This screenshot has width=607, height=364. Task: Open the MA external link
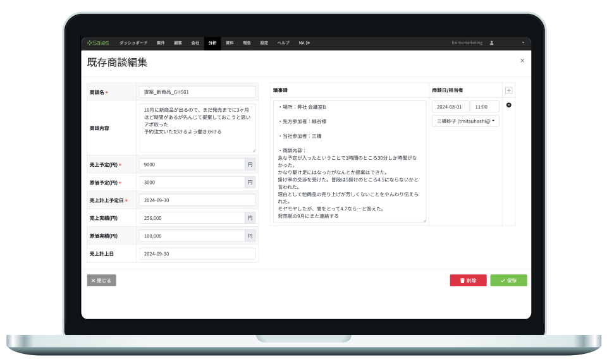304,43
